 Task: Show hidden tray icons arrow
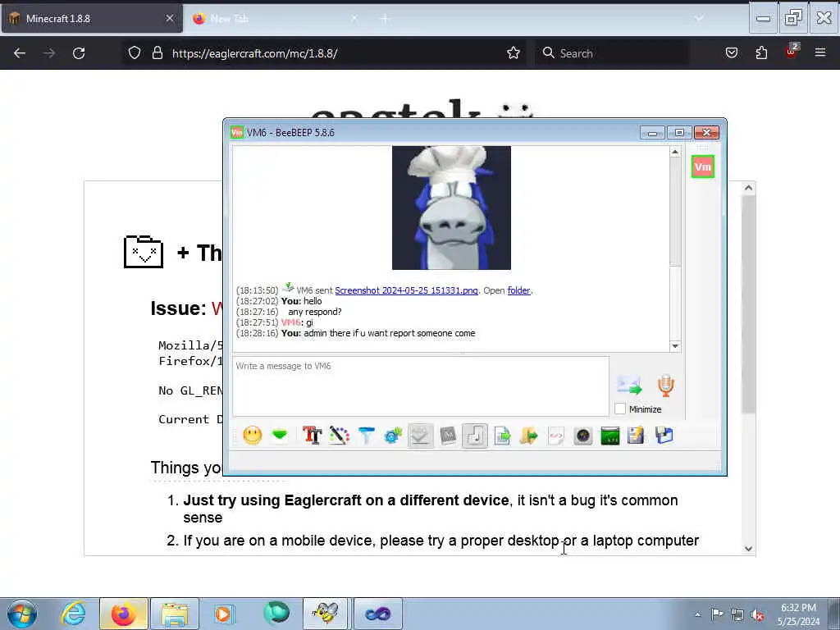click(x=697, y=615)
